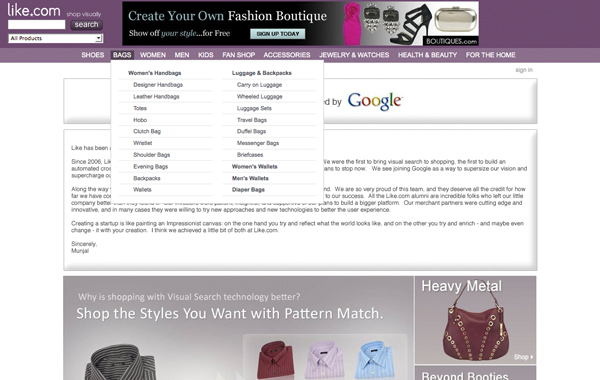Open the KIDS menu
Viewport: 600px width, 380px height.
coord(205,55)
